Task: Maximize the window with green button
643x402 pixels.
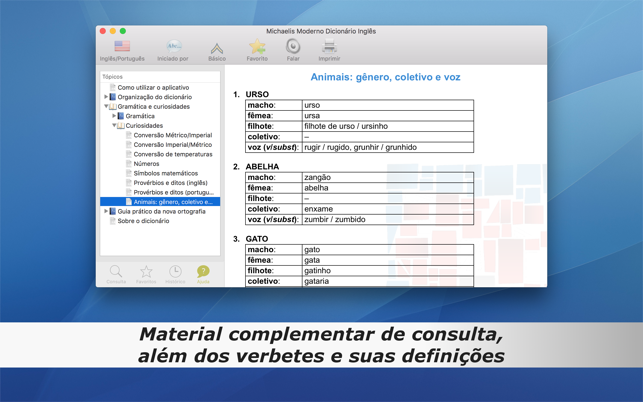Action: (x=123, y=31)
